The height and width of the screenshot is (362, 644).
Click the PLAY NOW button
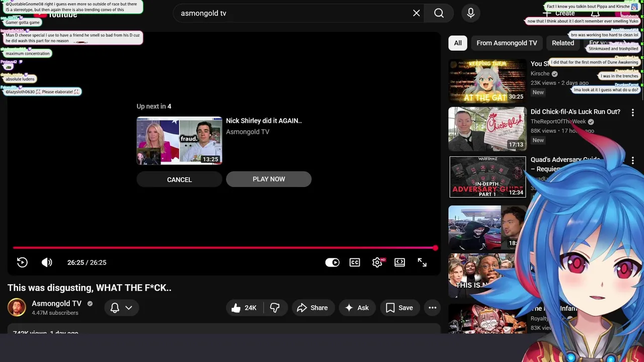point(269,179)
